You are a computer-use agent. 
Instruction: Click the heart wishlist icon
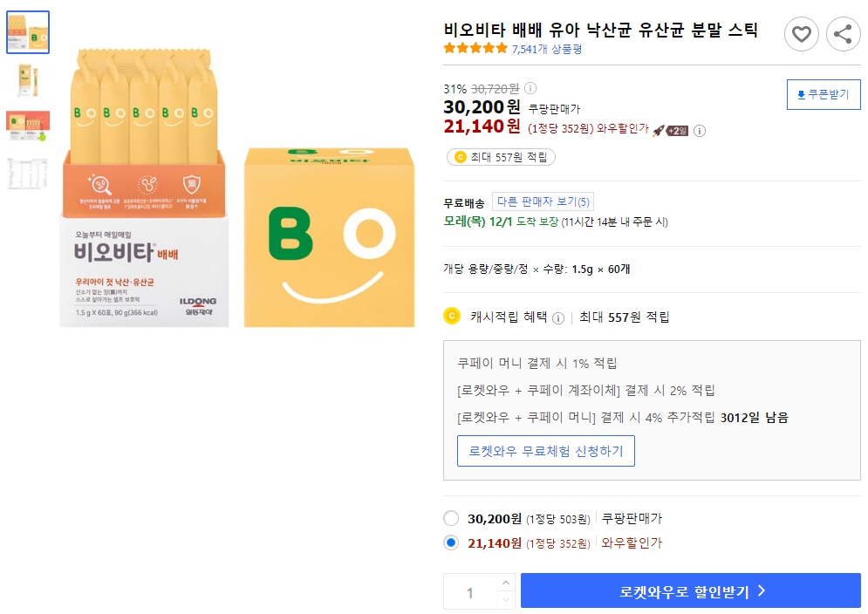tap(802, 35)
